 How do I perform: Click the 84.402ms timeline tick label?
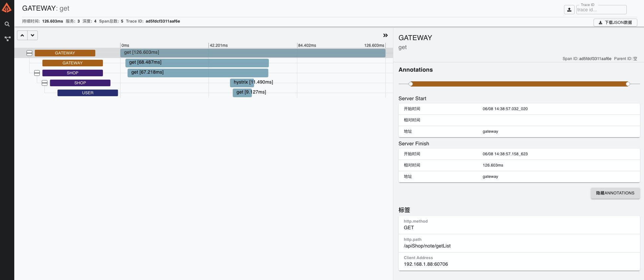pos(307,45)
